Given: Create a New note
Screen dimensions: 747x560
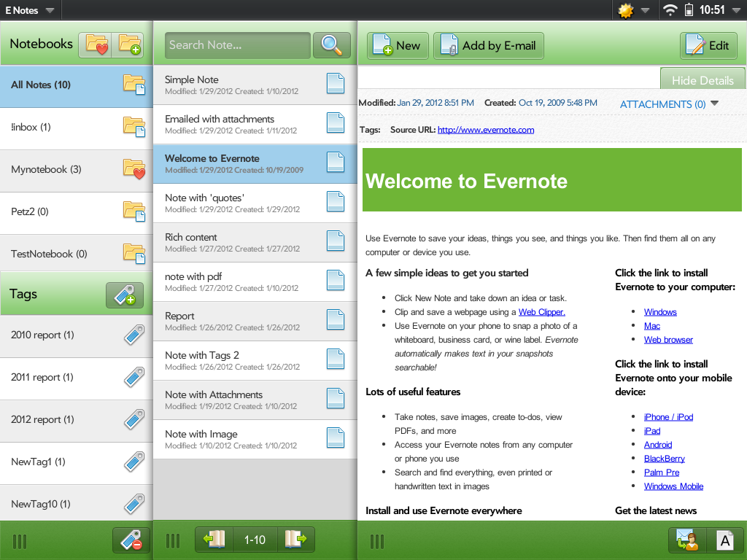Looking at the screenshot, I should tap(398, 46).
